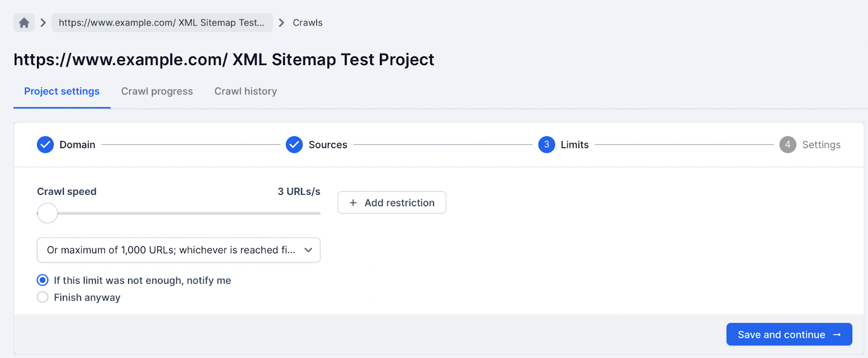Click Save and continue button
Viewport: 868px width, 358px height.
pyautogui.click(x=789, y=335)
